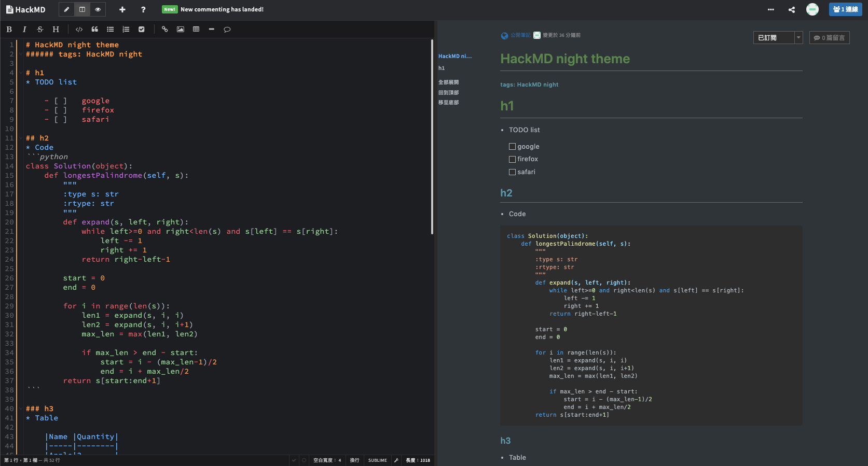Change keymap via SUBLIME in status bar
The image size is (868, 466).
(378, 460)
